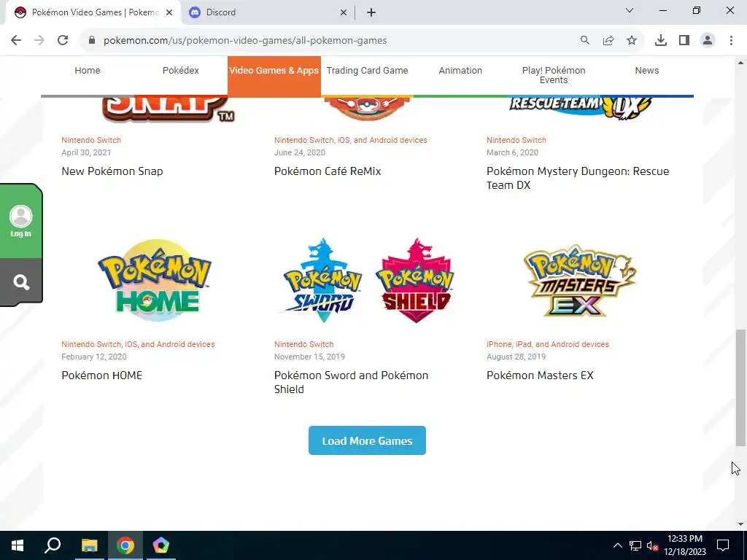Viewport: 747px width, 560px height.
Task: Share this page via share icon
Action: [x=608, y=41]
